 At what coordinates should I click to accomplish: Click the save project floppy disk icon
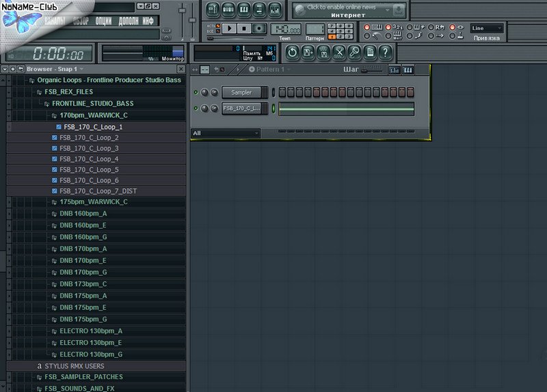coord(324,52)
